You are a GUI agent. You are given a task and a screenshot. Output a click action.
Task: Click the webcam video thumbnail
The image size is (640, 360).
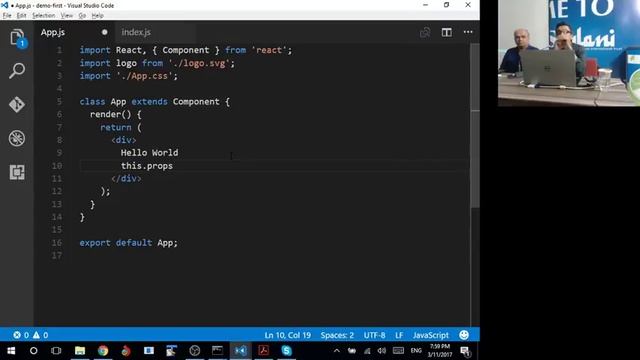569,53
